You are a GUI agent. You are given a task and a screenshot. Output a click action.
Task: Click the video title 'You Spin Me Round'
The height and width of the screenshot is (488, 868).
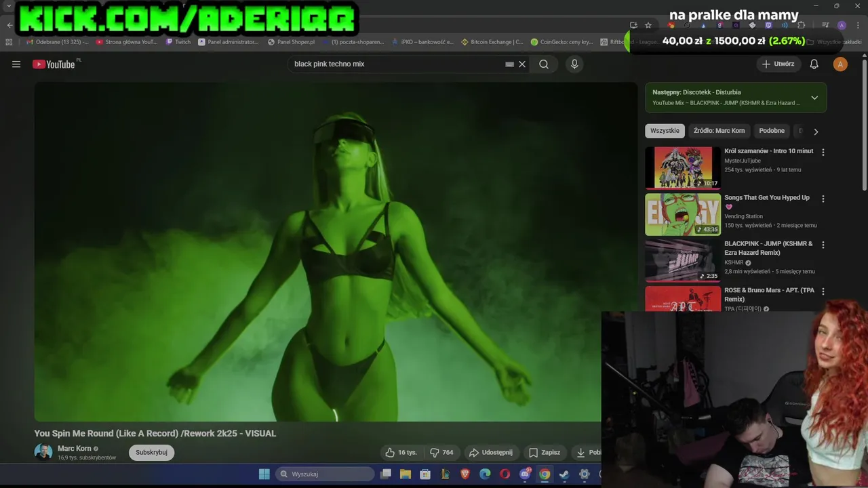tap(155, 434)
